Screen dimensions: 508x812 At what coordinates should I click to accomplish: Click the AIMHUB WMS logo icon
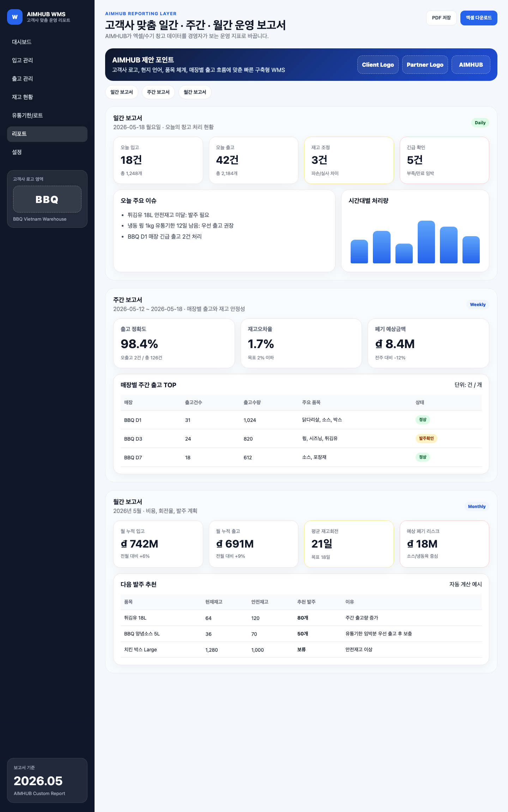(15, 17)
